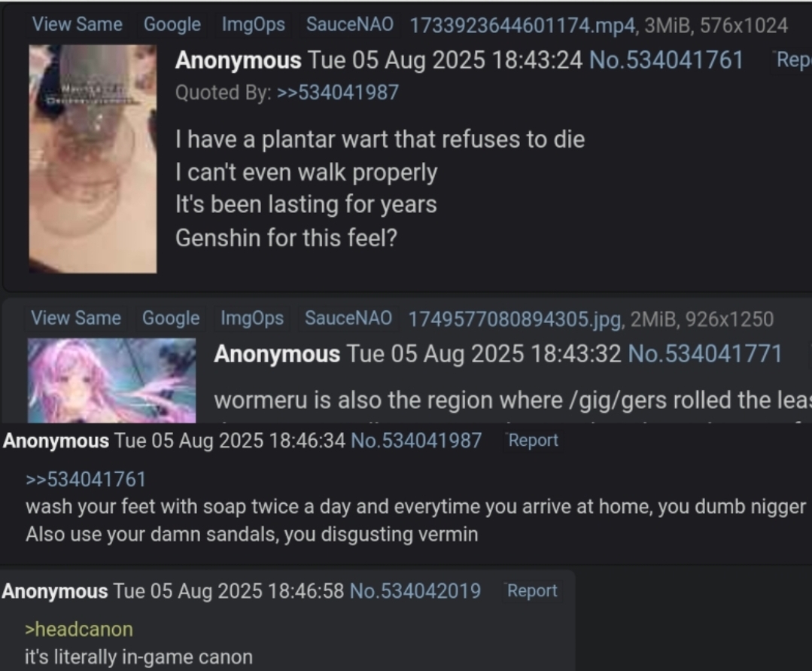Click ImgOps for the jpg post

tap(252, 318)
